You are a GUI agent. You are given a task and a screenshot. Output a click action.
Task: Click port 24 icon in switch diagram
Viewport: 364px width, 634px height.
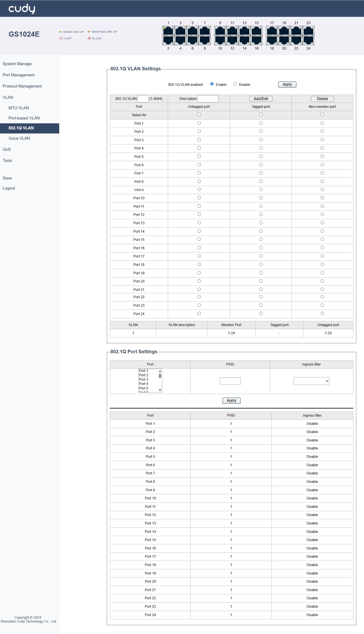(308, 40)
